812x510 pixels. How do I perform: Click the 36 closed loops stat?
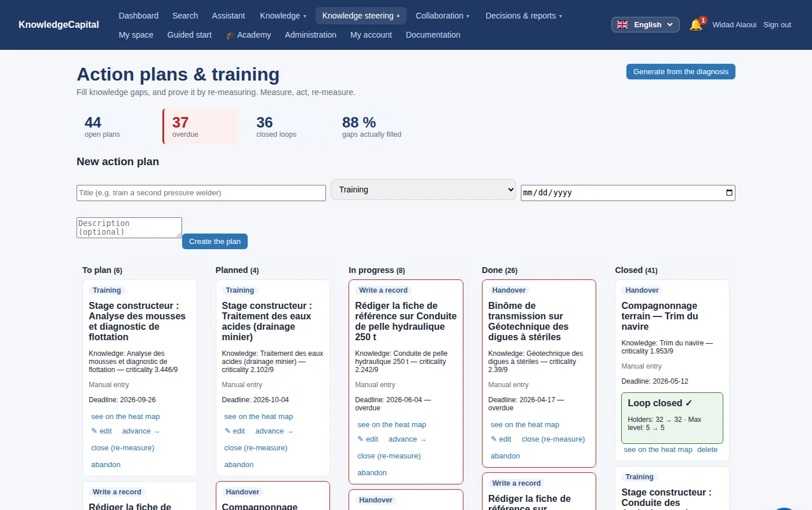[286, 126]
